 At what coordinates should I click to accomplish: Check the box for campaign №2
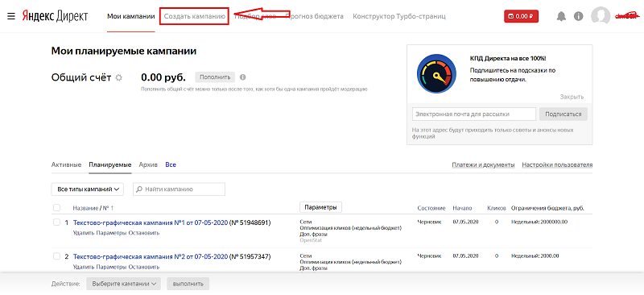[x=56, y=256]
